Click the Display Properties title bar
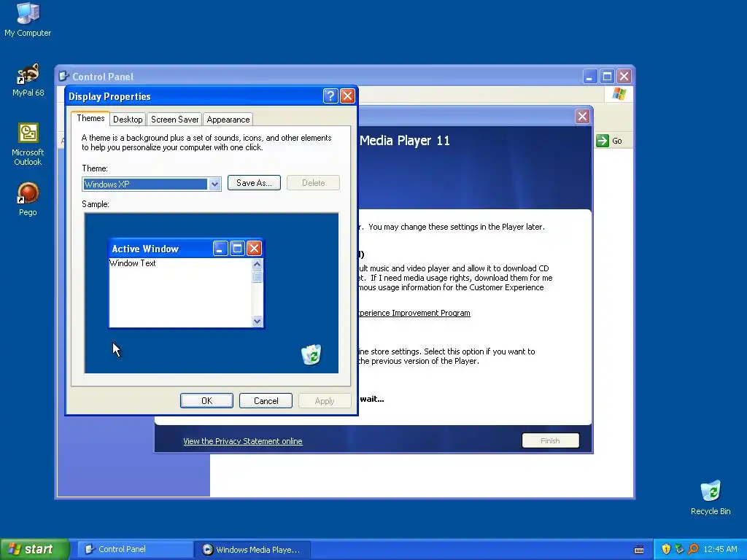 click(x=211, y=96)
